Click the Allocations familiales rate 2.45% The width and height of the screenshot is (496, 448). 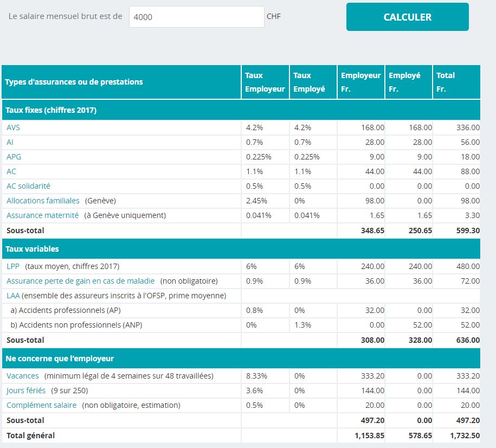[256, 201]
